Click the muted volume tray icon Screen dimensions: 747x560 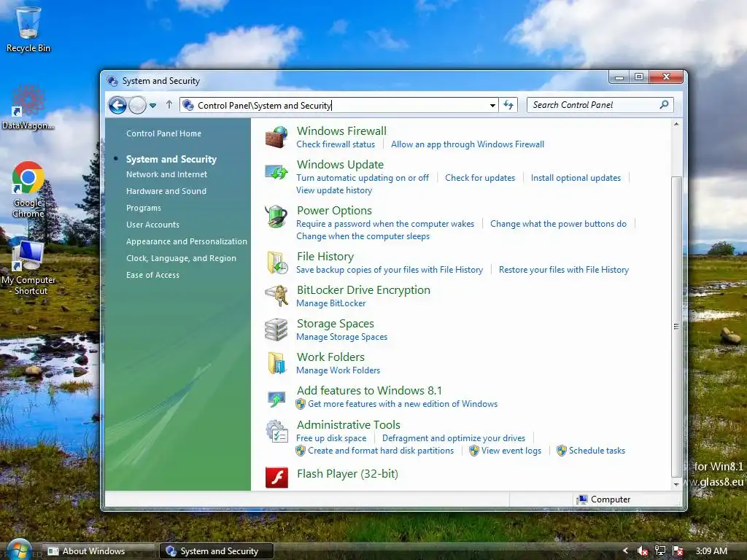(643, 551)
